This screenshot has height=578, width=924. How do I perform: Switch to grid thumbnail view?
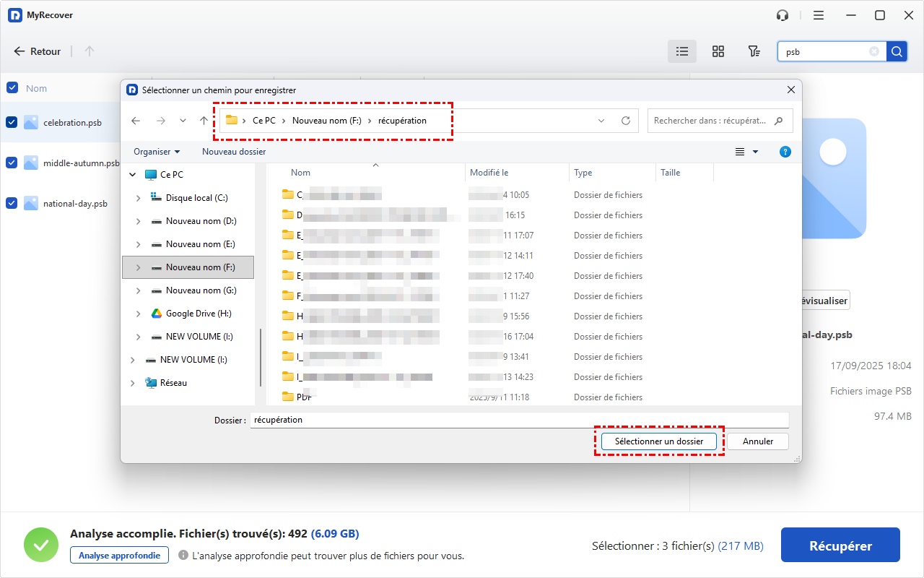coord(718,51)
